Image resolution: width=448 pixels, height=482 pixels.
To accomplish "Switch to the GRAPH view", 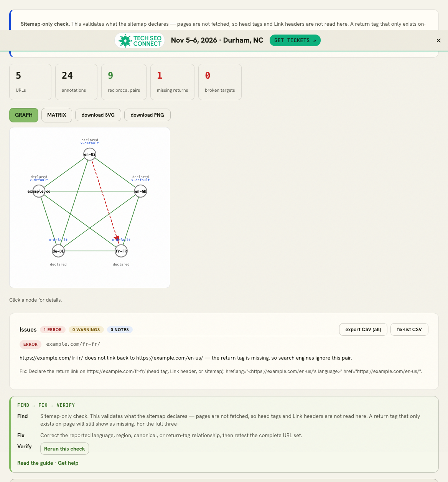I will click(24, 115).
